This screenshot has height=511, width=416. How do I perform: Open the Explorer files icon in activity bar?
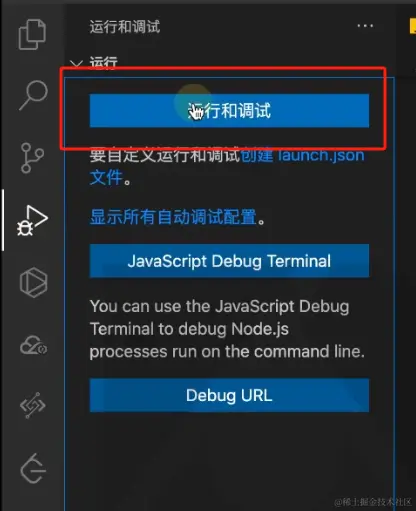tap(32, 34)
